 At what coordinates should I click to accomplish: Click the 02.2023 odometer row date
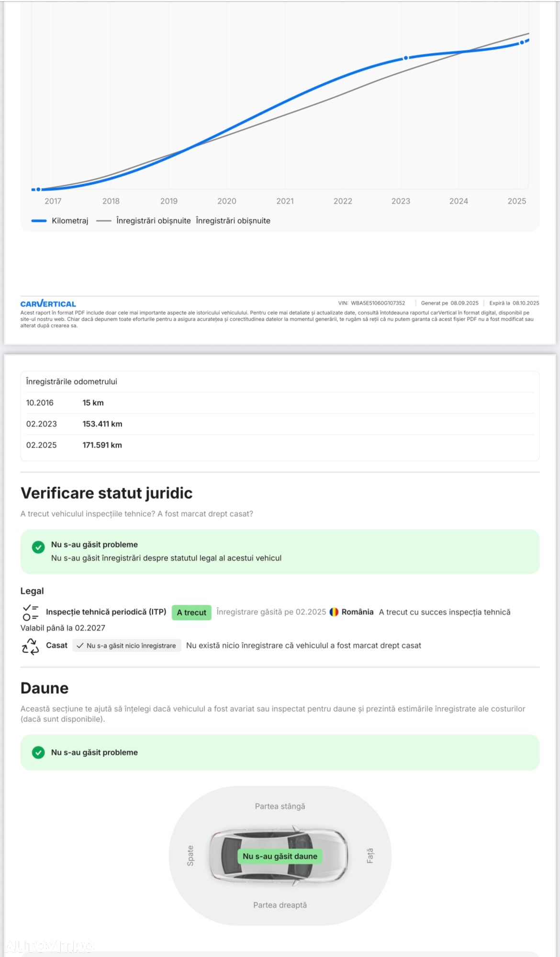point(41,424)
